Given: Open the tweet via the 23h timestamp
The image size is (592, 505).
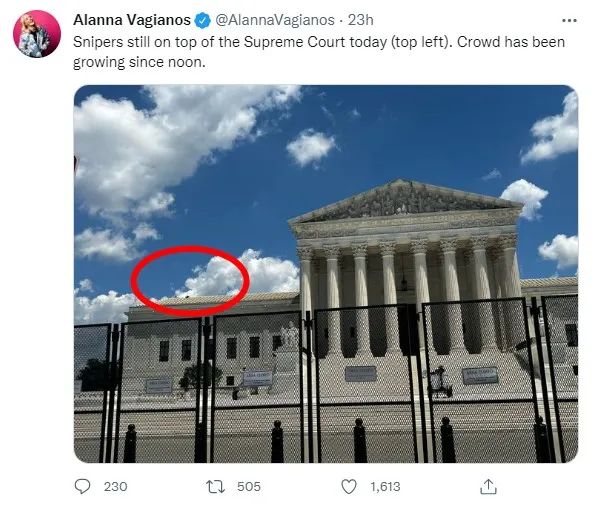Looking at the screenshot, I should click(x=361, y=20).
